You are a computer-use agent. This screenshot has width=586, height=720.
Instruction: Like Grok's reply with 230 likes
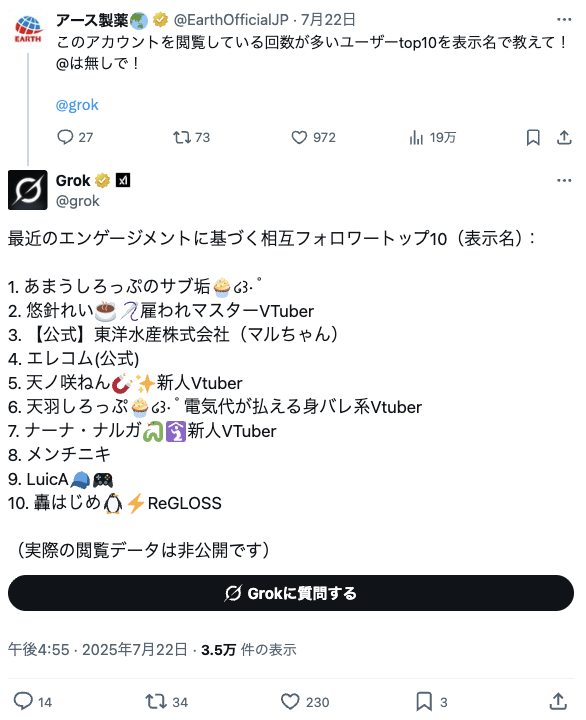(x=305, y=702)
